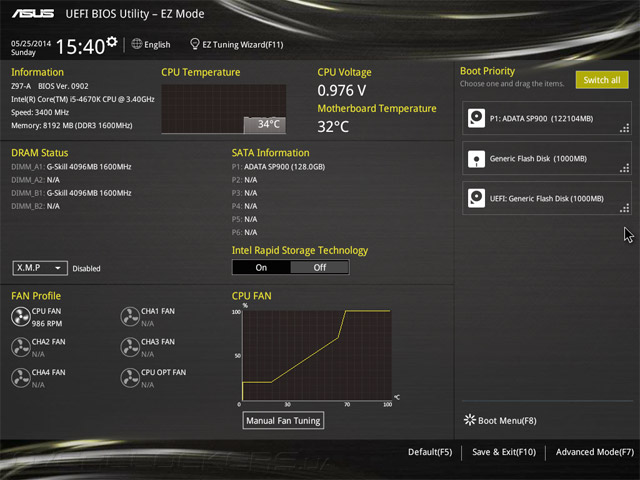Click DIMM_B2: N/A row
The width and height of the screenshot is (640, 480).
(36, 206)
